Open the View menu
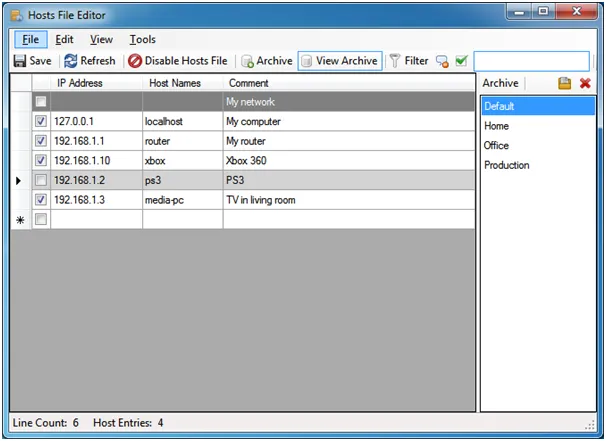The height and width of the screenshot is (441, 606). (101, 39)
